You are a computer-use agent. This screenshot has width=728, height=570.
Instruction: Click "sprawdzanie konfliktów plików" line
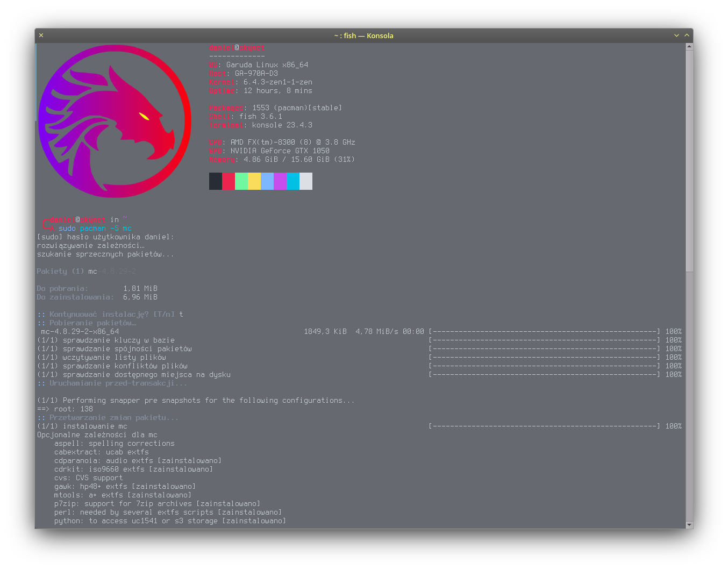(x=112, y=366)
